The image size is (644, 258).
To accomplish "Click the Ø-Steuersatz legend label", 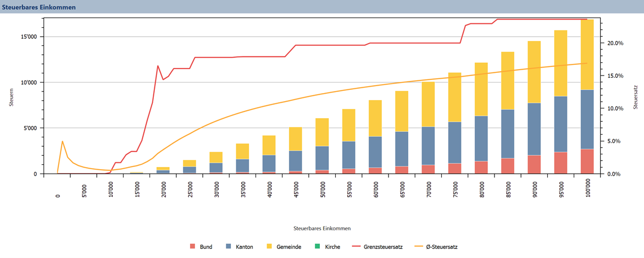I will click(441, 247).
